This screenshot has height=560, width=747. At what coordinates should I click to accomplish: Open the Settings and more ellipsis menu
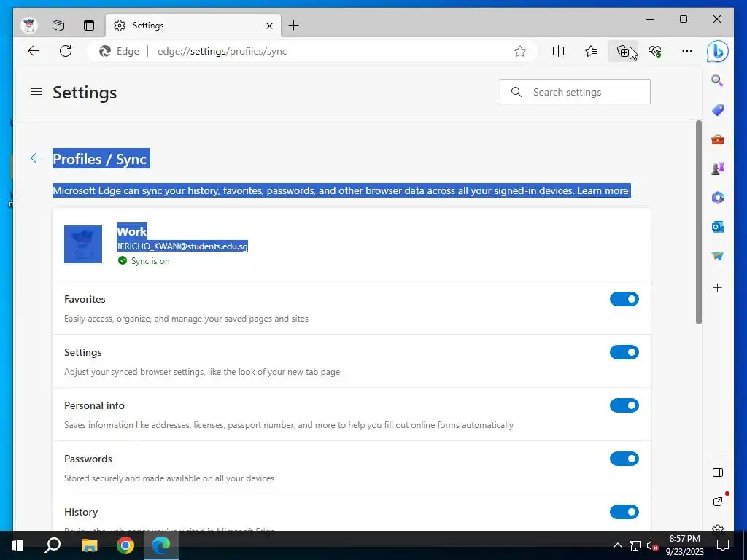click(687, 51)
